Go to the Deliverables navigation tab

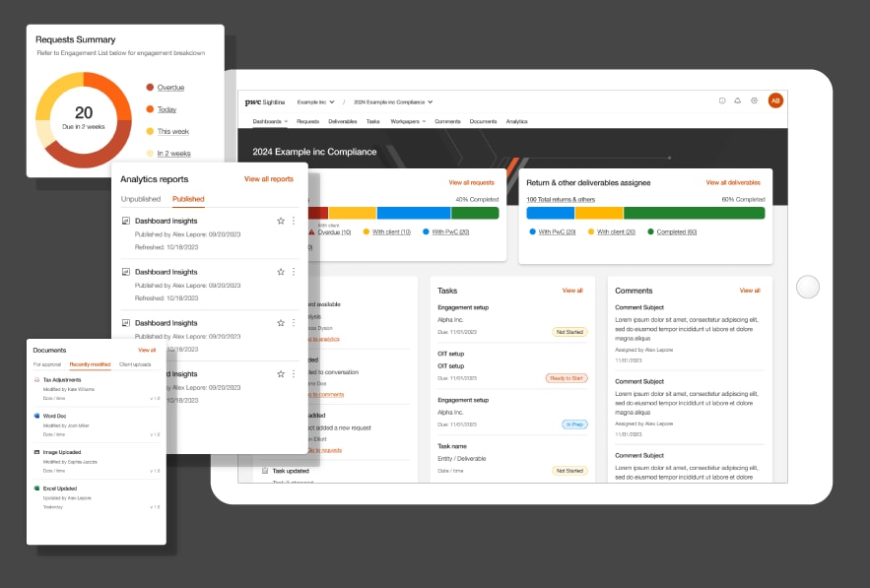pos(342,121)
